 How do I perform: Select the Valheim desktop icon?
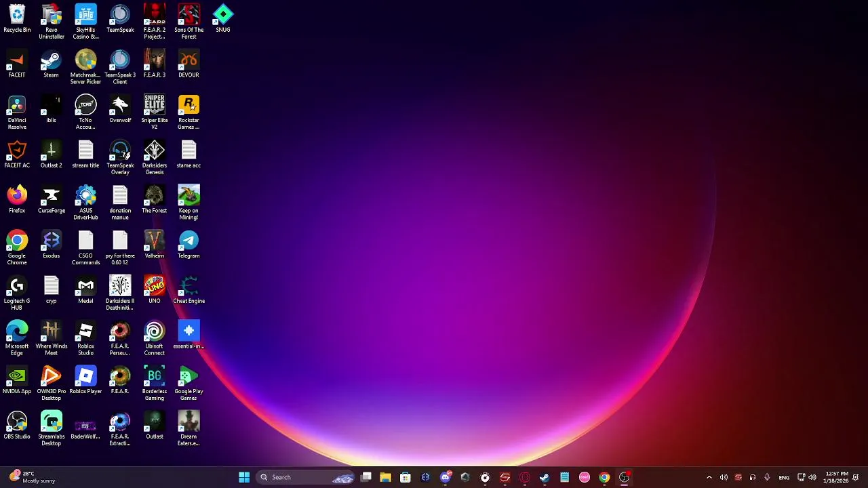(x=155, y=245)
